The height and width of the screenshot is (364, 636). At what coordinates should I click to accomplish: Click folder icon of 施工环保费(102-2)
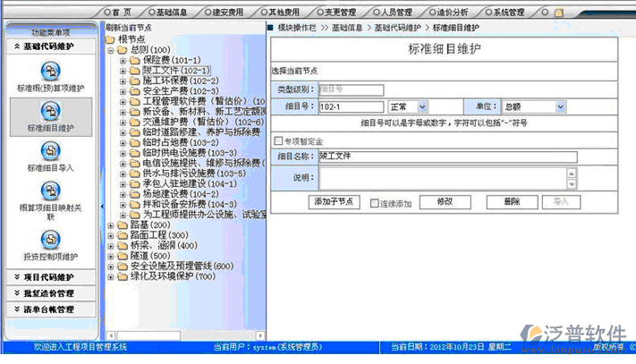[135, 81]
